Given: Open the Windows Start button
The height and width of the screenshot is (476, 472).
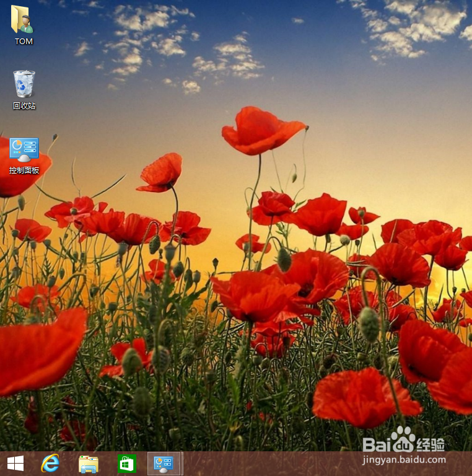Looking at the screenshot, I should pyautogui.click(x=15, y=464).
